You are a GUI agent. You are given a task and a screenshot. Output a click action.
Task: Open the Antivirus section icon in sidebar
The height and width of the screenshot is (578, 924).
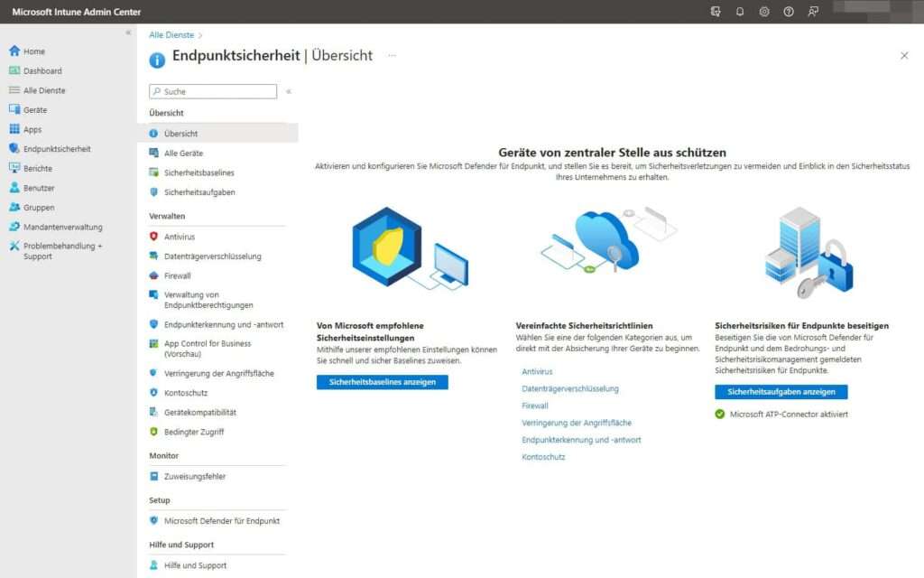click(x=153, y=236)
